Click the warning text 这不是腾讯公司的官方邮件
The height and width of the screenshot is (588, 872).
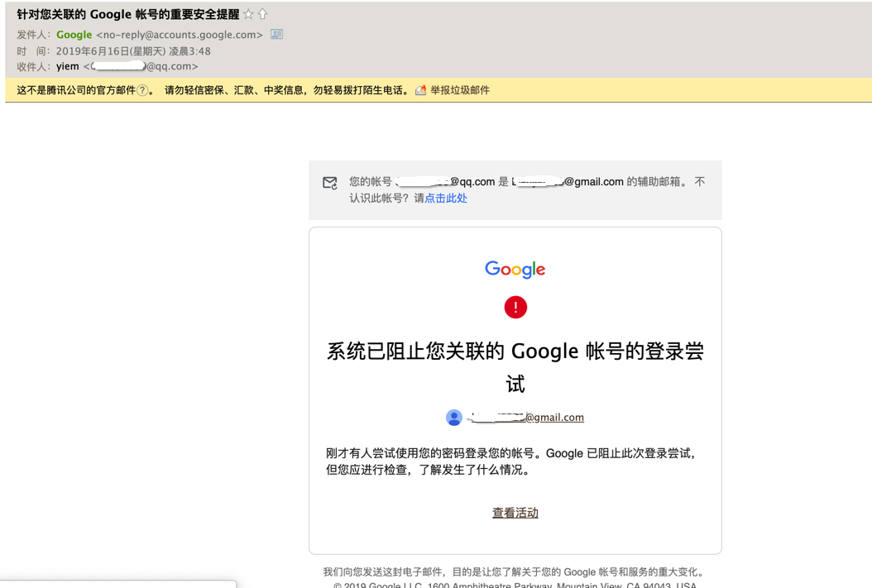click(x=76, y=90)
